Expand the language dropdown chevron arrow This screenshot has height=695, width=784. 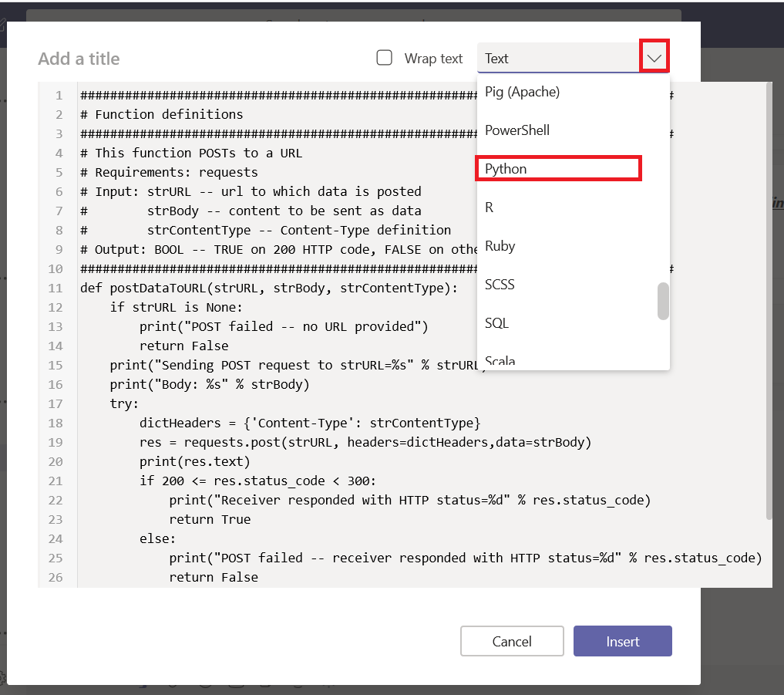pos(654,58)
